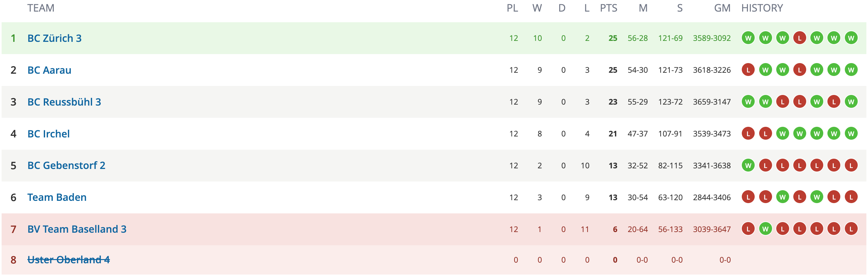Viewport: 868px width, 280px height.
Task: Open BC Gebenstorf 2's first green W history icon
Action: [x=748, y=165]
